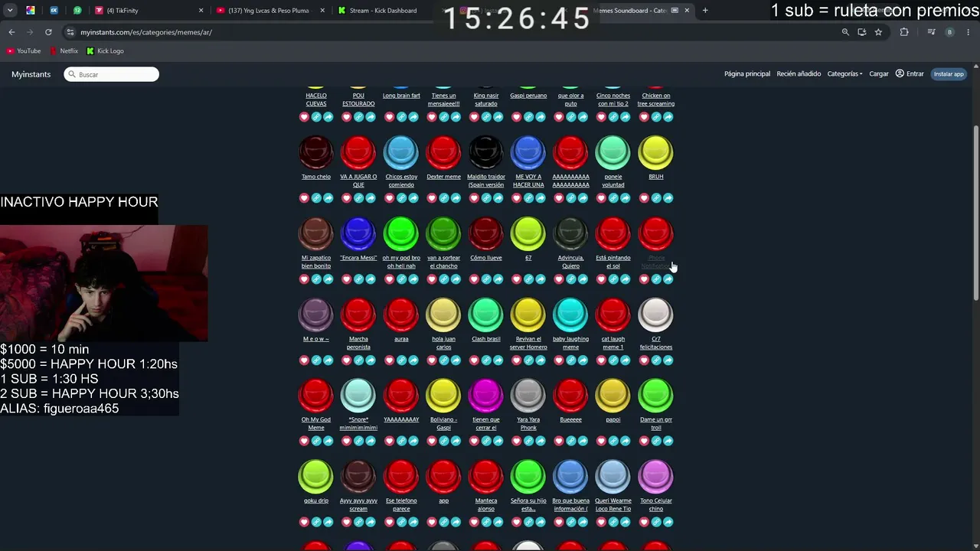
Task: Play the M e o w sound button
Action: coord(316,315)
